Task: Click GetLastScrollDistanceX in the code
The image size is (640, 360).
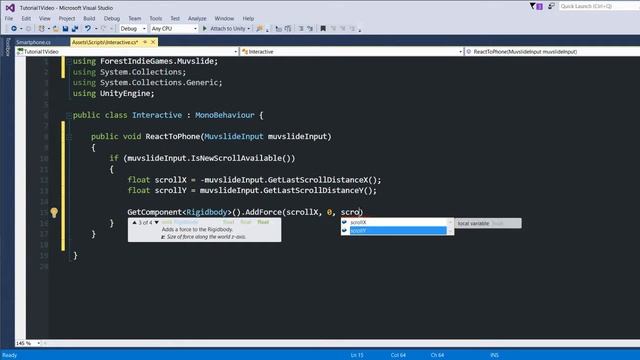Action: pyautogui.click(x=318, y=180)
